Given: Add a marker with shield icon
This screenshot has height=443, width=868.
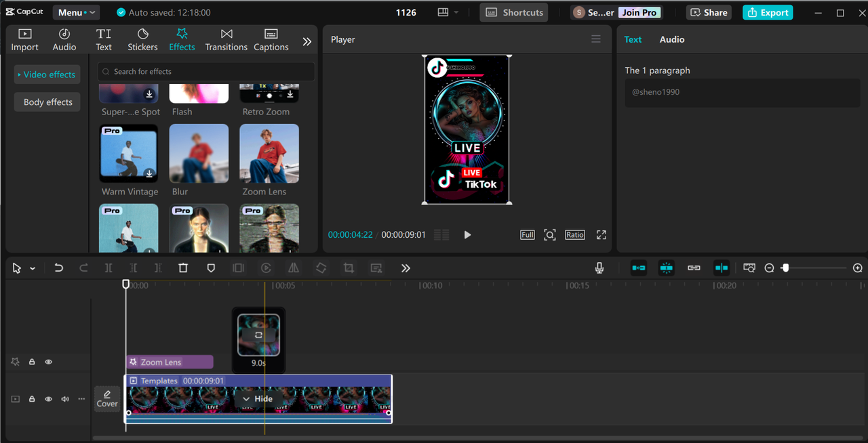Looking at the screenshot, I should click(x=211, y=268).
